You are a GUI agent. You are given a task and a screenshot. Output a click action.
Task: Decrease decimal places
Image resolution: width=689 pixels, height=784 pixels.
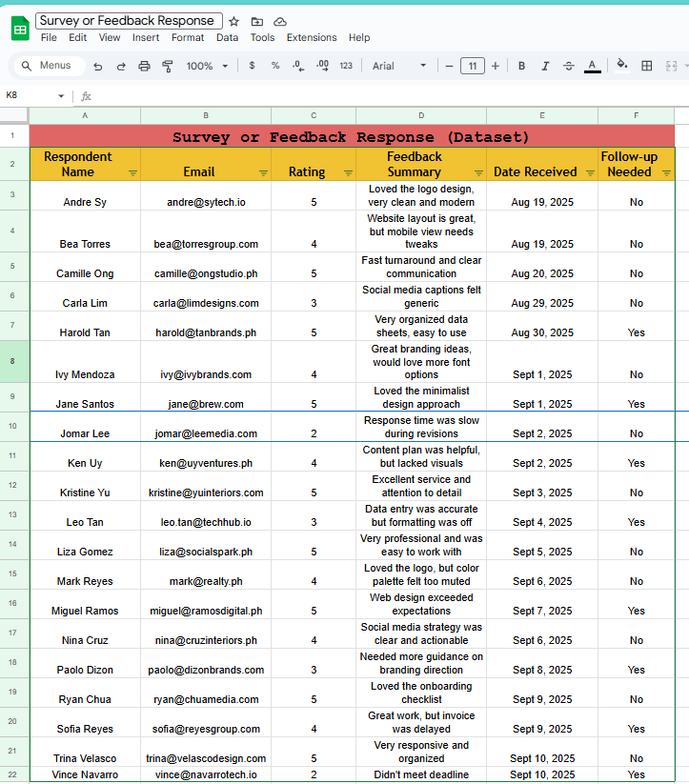pyautogui.click(x=298, y=66)
